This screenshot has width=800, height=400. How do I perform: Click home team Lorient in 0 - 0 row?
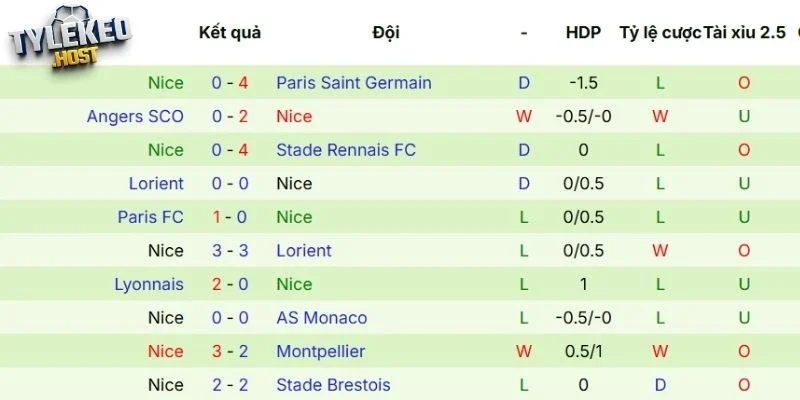tap(156, 184)
